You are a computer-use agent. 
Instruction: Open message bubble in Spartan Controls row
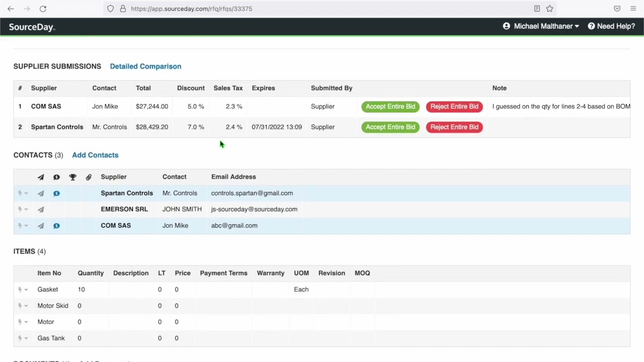pos(56,193)
